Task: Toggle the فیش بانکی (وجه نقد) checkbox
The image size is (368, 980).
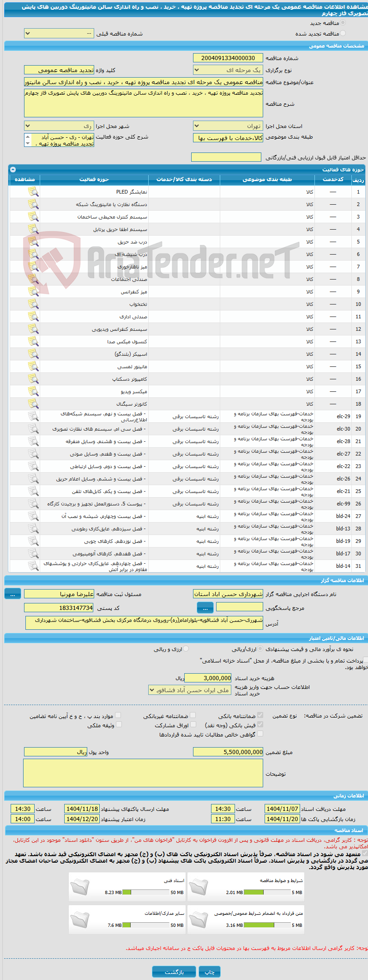Action: coord(260,724)
